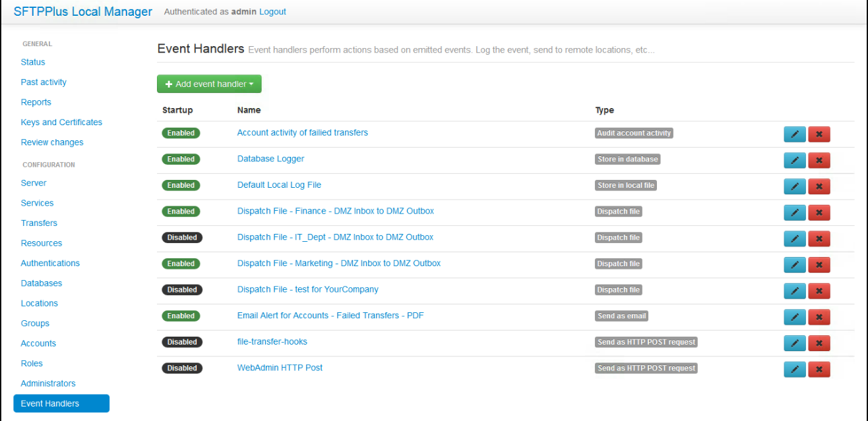
Task: Click Disabled badge for Dispatch File - IT_Dept
Action: click(182, 237)
